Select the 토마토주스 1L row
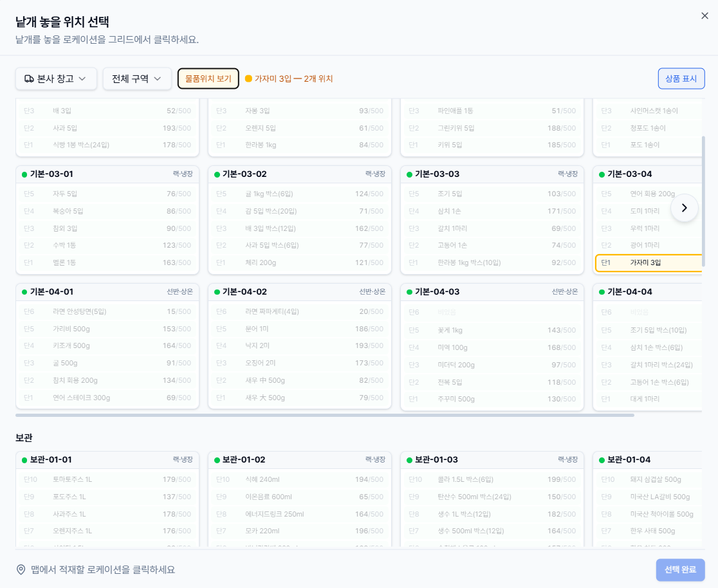Image resolution: width=718 pixels, height=588 pixels. pyautogui.click(x=107, y=480)
